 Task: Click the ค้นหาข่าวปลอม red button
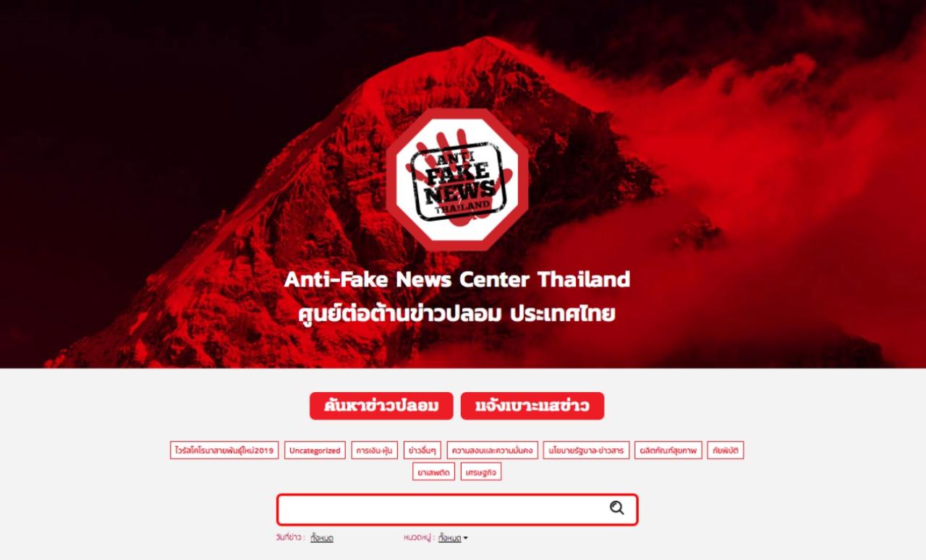381,406
